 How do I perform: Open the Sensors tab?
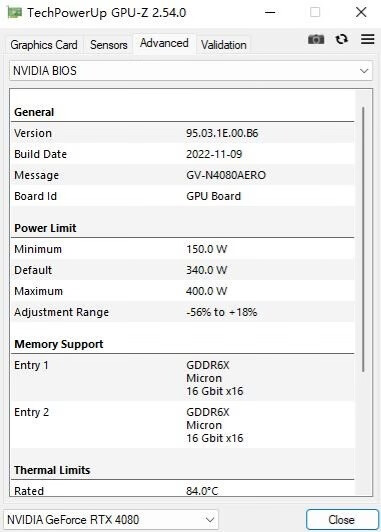pos(109,45)
